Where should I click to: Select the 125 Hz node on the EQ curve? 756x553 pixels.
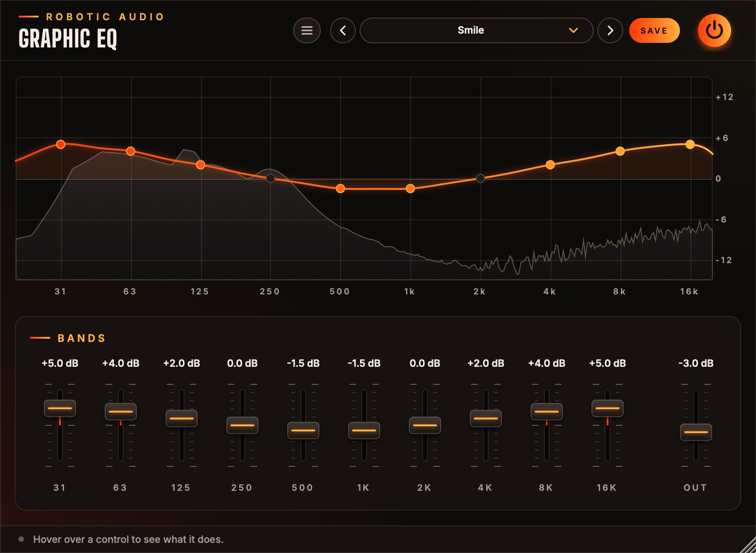click(201, 165)
